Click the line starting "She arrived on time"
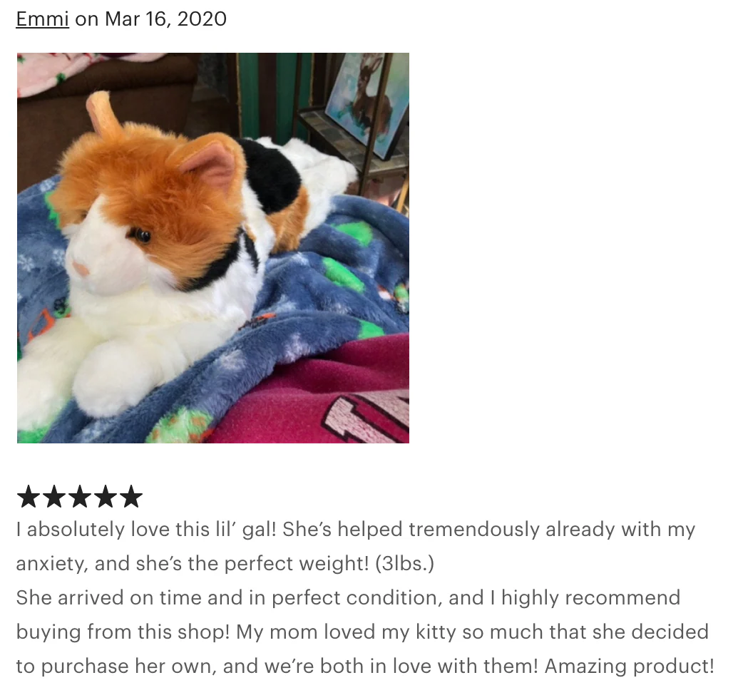Screen dimensions: 733x700 (348, 597)
